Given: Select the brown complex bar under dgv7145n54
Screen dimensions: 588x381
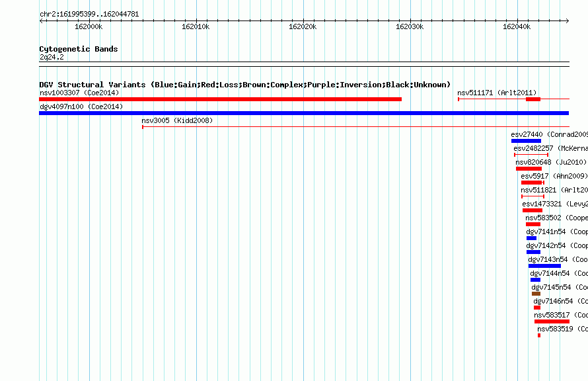Looking at the screenshot, I should pyautogui.click(x=536, y=294).
